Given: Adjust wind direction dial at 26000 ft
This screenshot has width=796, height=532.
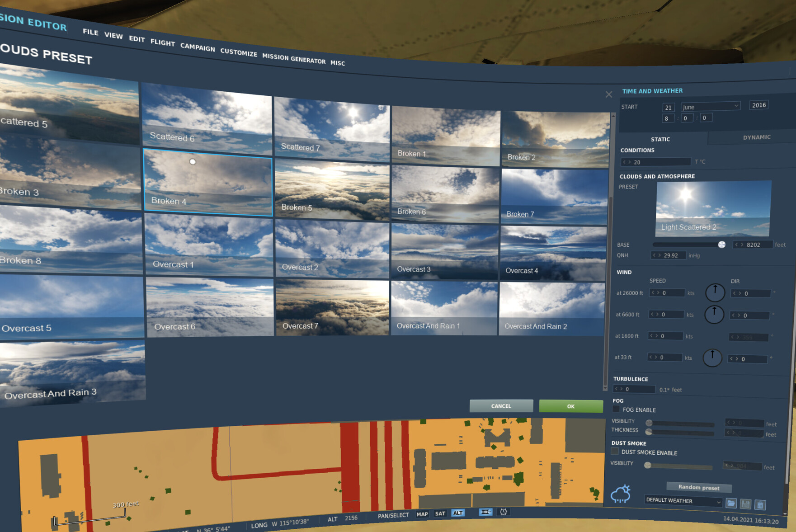Looking at the screenshot, I should tap(715, 292).
